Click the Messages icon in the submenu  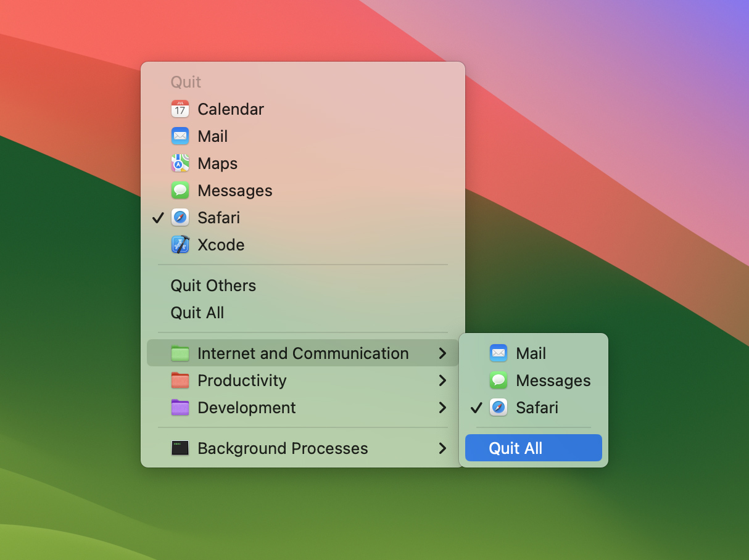point(499,381)
